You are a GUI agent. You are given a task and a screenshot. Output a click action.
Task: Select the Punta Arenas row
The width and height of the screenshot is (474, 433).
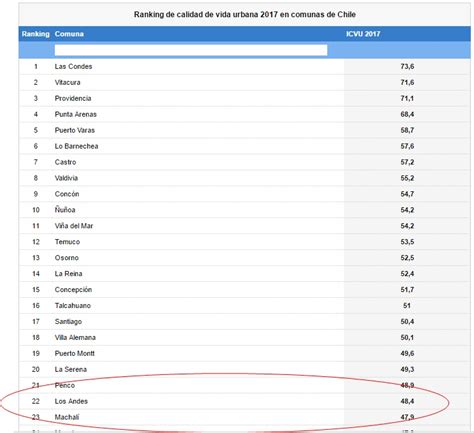[244, 114]
